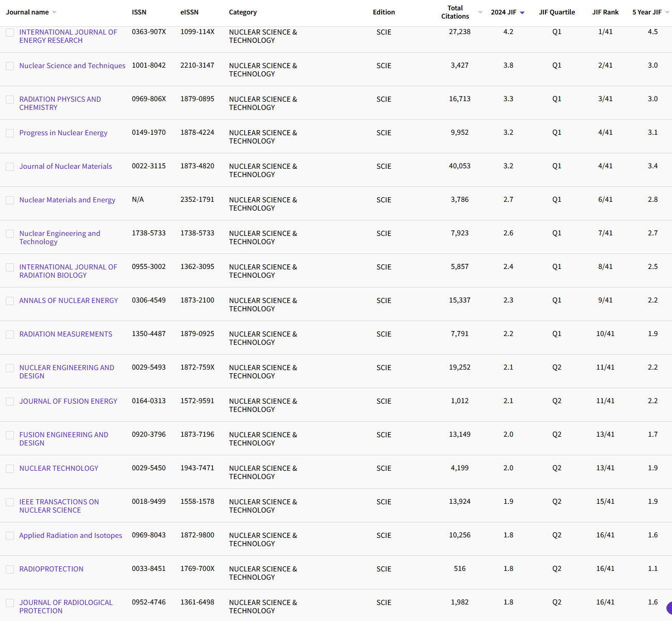Check the RADIOPROTECTION row checkbox
This screenshot has width=672, height=621.
pos(10,569)
